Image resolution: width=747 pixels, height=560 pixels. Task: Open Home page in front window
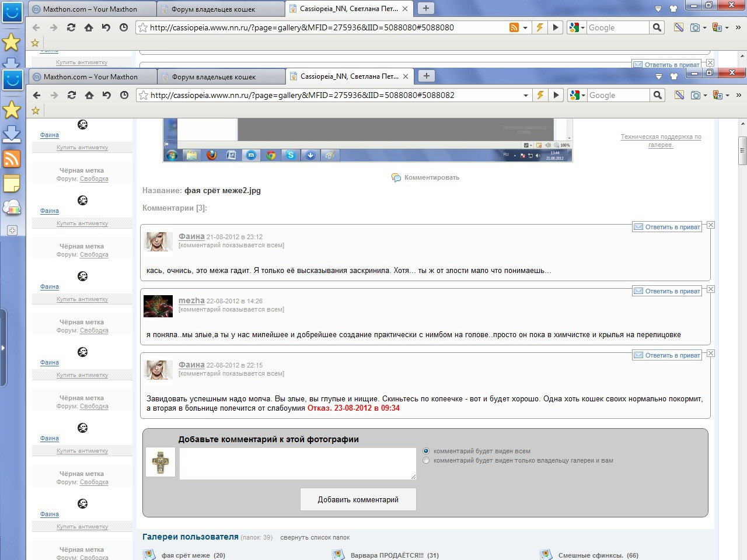pyautogui.click(x=89, y=95)
